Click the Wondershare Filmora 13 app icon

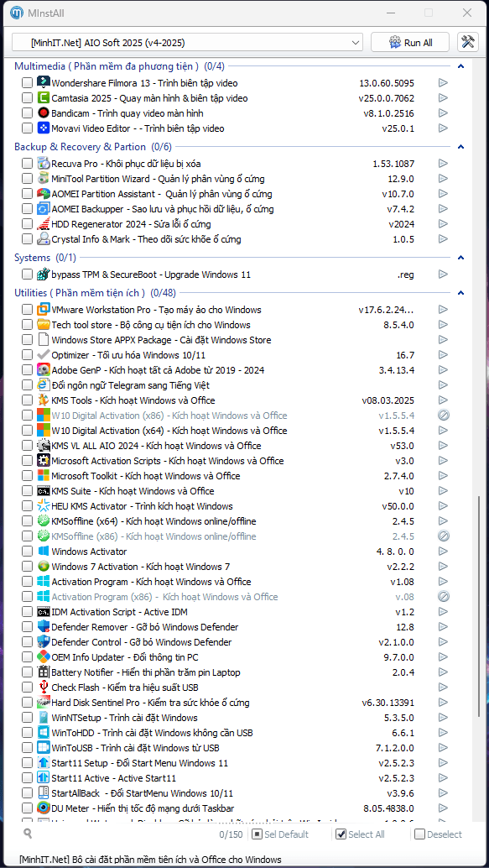point(43,83)
